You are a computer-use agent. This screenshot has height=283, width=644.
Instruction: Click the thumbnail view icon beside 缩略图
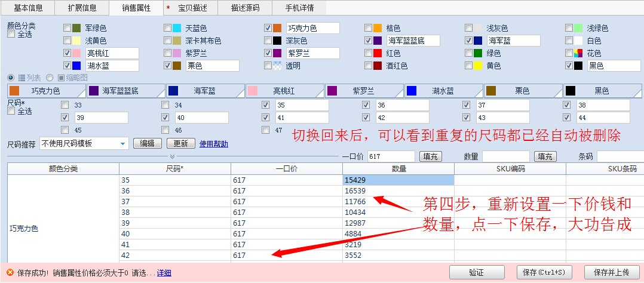tap(61, 78)
